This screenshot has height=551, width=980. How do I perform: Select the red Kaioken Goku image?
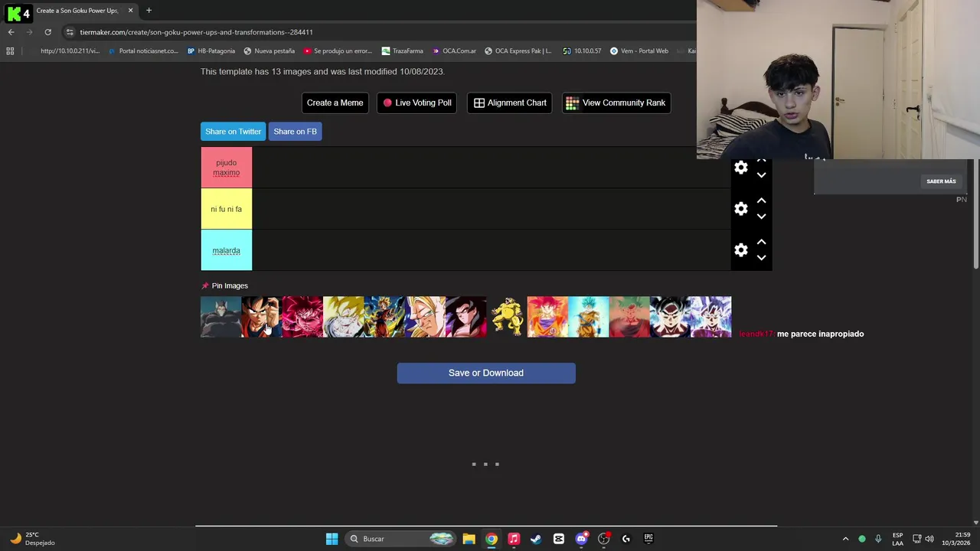(x=302, y=317)
